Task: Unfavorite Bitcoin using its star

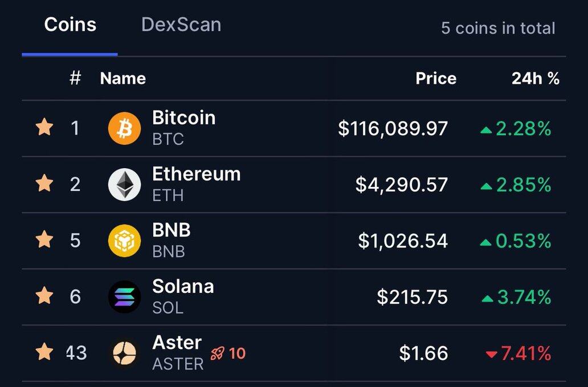Action: (x=44, y=128)
